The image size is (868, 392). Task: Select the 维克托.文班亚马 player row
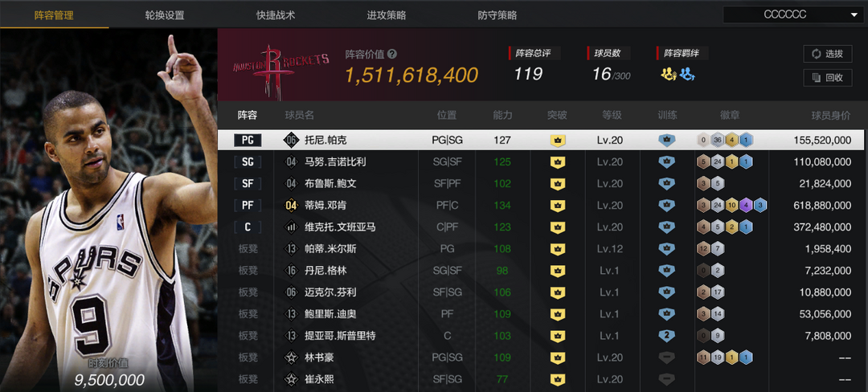click(542, 227)
